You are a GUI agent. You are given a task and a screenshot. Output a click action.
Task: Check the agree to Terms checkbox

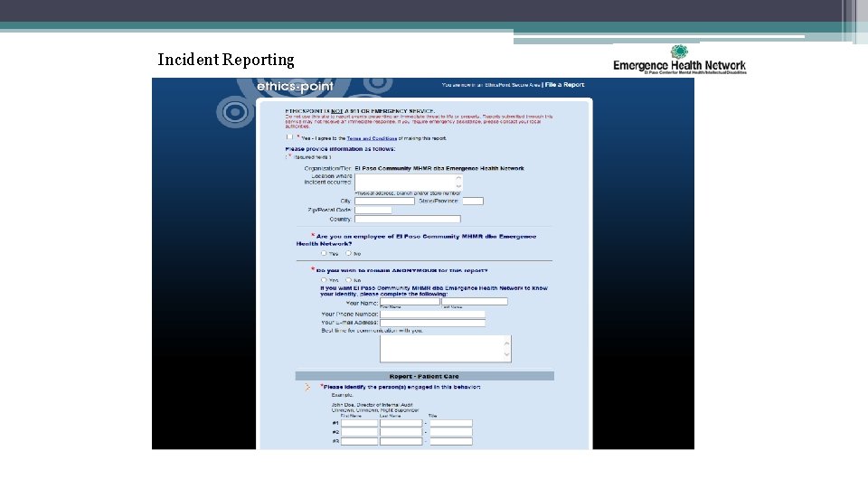tap(289, 136)
